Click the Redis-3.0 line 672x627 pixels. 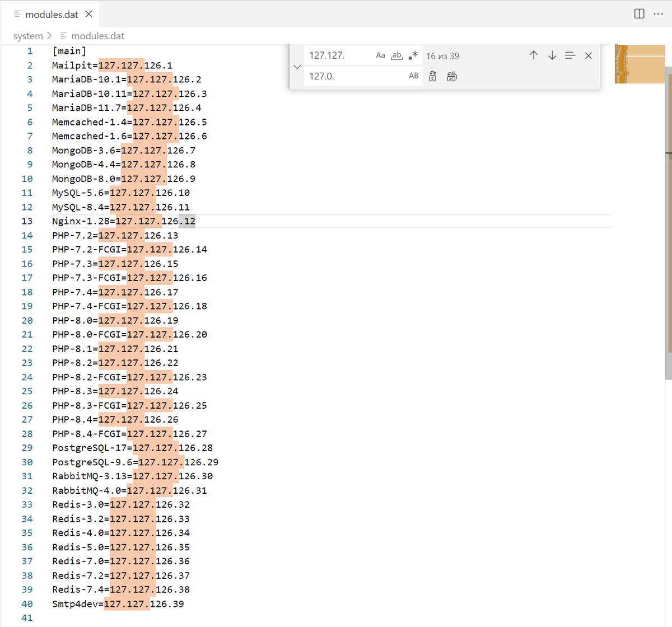pos(121,504)
